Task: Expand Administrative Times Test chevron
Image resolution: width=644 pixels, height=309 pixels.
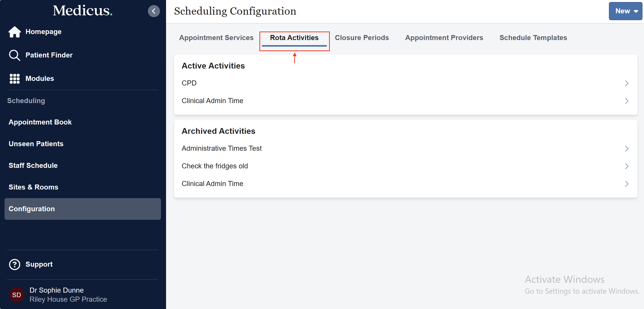Action: click(627, 148)
